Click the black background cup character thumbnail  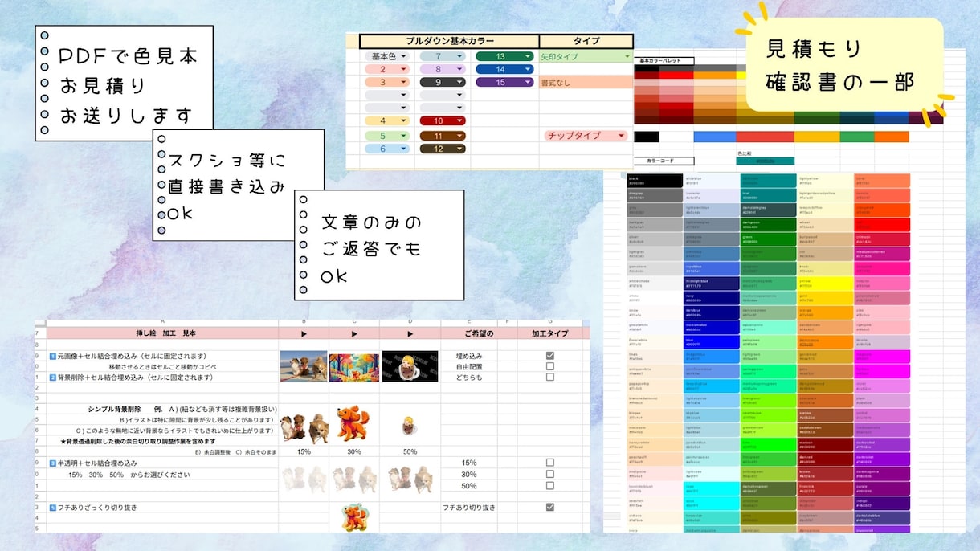[x=410, y=366]
